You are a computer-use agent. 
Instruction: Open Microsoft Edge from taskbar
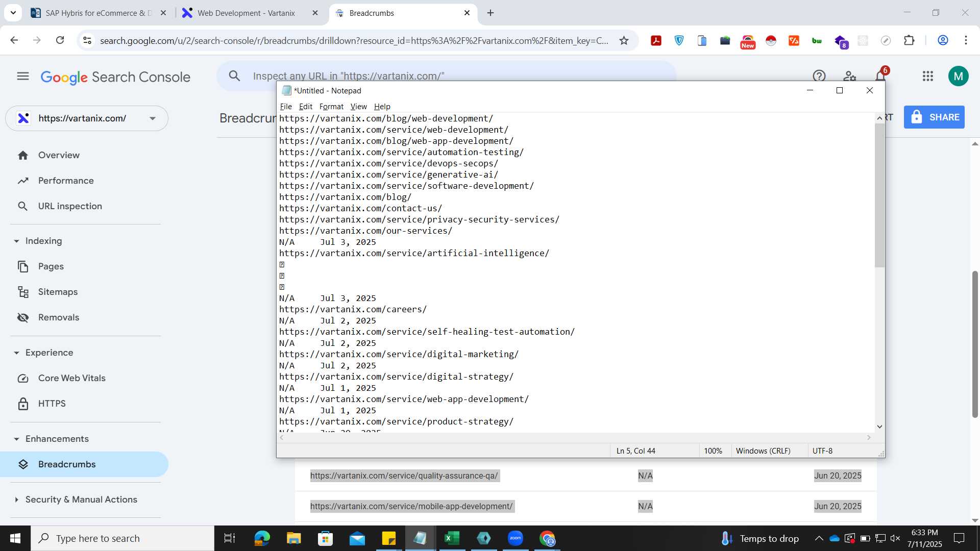tap(262, 538)
